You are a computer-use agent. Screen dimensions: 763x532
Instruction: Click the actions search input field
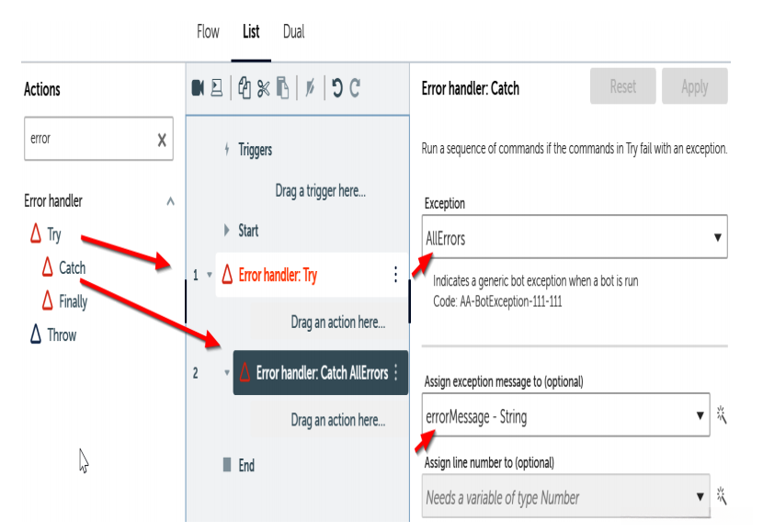tap(87, 140)
